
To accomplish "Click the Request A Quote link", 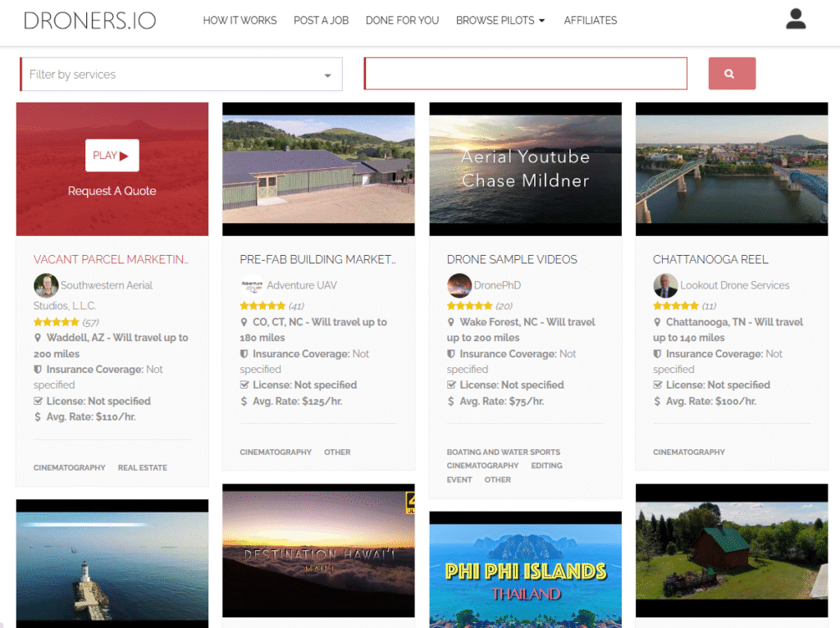I will click(x=112, y=191).
